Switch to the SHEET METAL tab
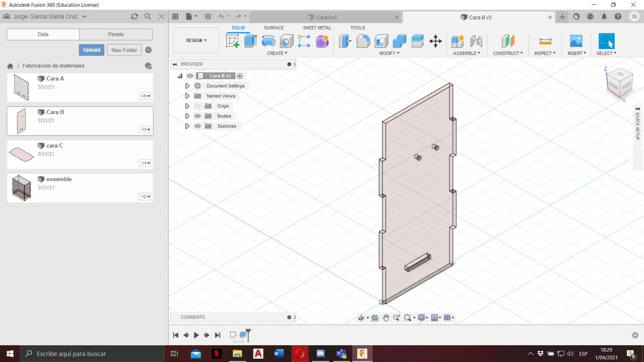644x362 pixels. click(317, 28)
